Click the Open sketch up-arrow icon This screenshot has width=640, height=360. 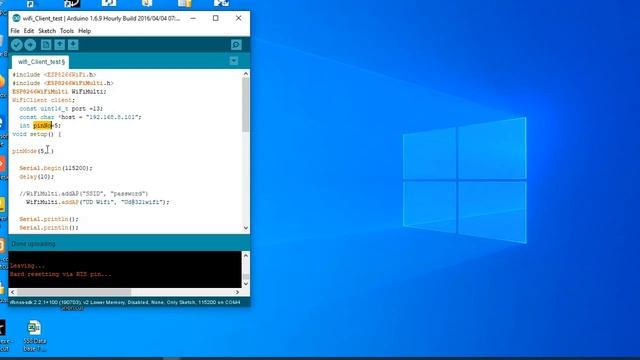(x=60, y=45)
